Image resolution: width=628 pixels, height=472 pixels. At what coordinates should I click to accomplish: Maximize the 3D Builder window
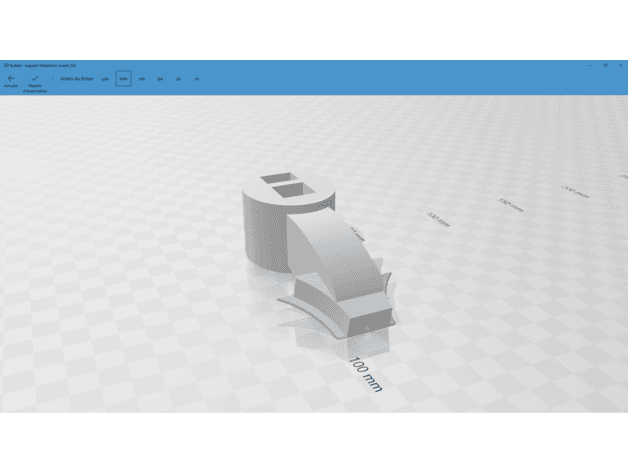coord(605,65)
